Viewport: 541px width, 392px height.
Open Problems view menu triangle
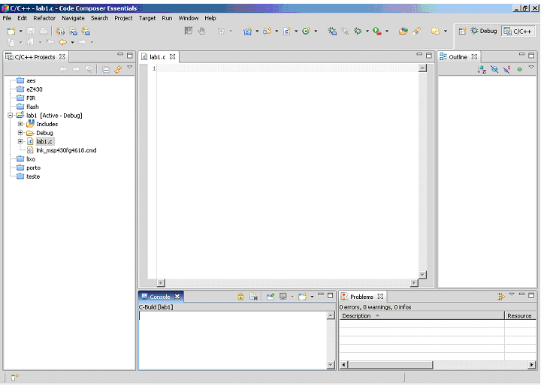pyautogui.click(x=512, y=294)
